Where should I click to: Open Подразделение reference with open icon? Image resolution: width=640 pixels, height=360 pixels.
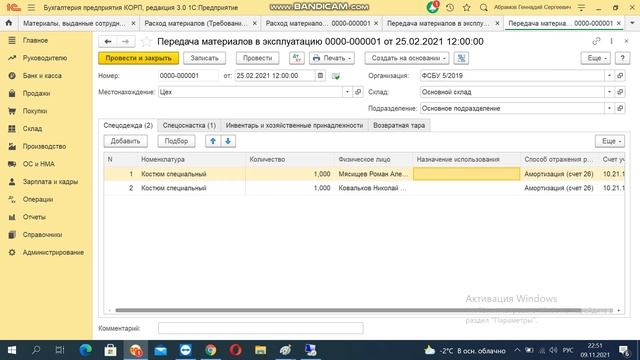[x=620, y=108]
